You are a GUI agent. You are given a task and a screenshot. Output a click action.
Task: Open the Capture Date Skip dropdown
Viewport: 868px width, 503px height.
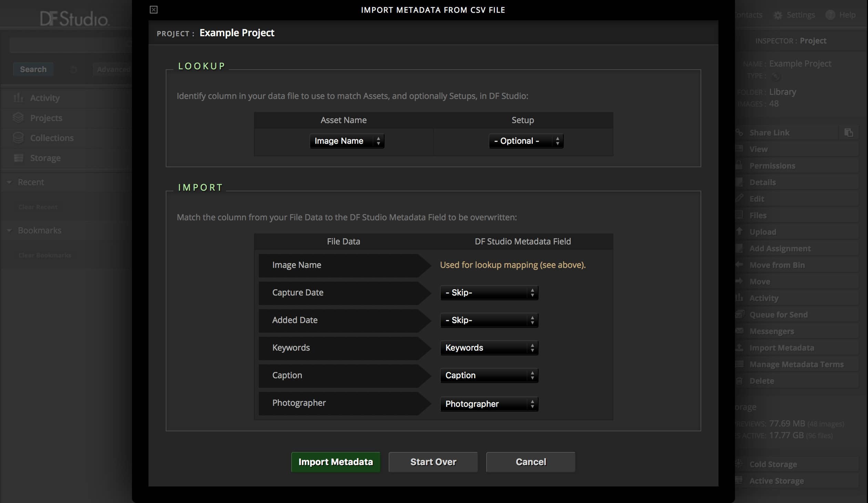click(x=489, y=293)
